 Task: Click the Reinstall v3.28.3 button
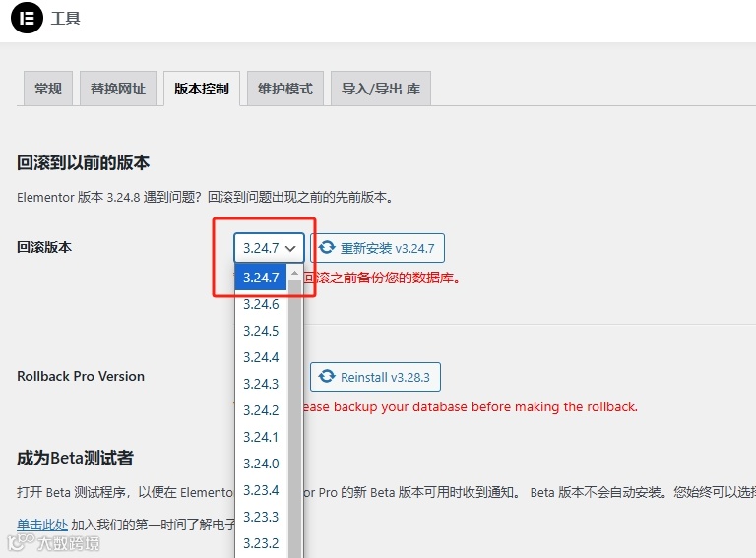coord(376,377)
